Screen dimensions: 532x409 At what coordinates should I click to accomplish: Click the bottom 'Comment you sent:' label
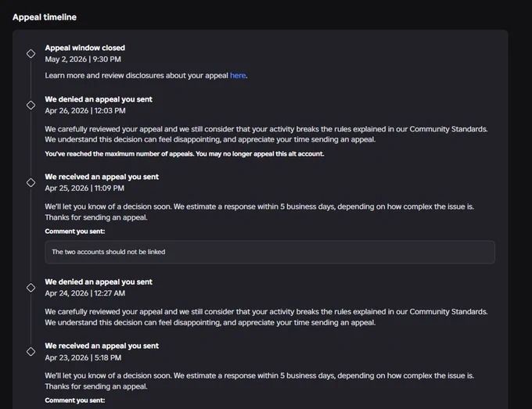(x=75, y=400)
